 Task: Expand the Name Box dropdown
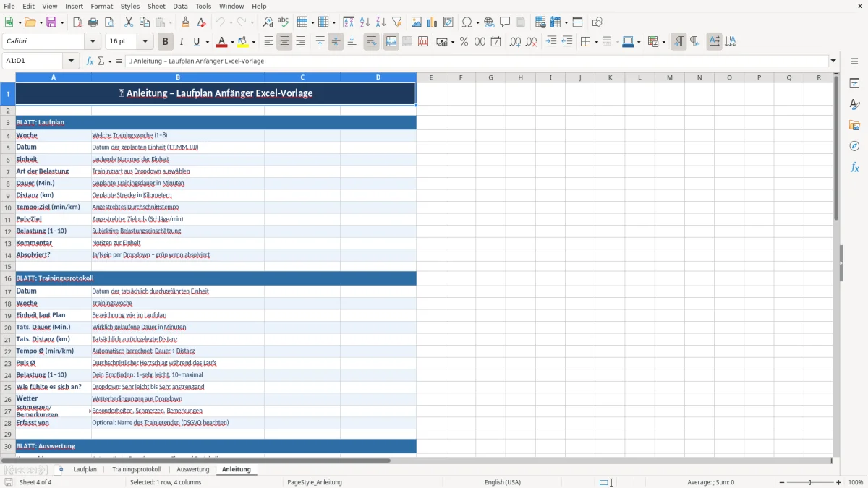tap(71, 61)
